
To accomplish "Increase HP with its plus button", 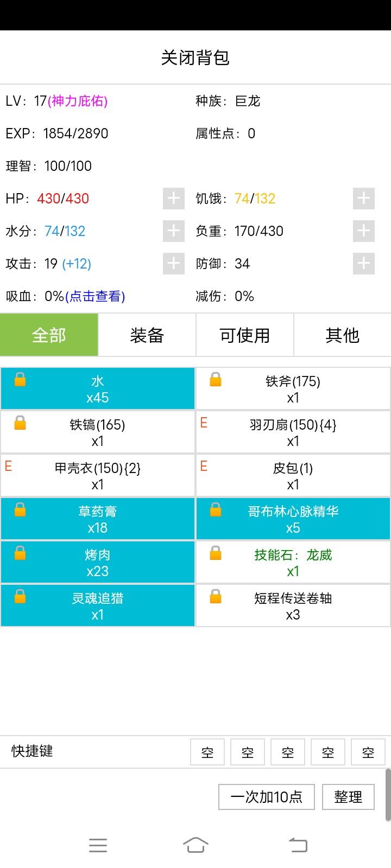I will (x=173, y=199).
